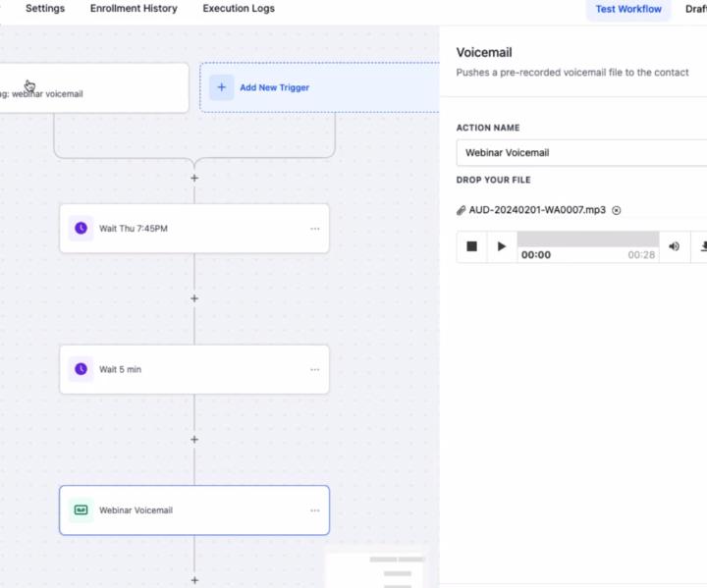Click Add New Trigger
The width and height of the screenshot is (707, 588).
pos(274,87)
